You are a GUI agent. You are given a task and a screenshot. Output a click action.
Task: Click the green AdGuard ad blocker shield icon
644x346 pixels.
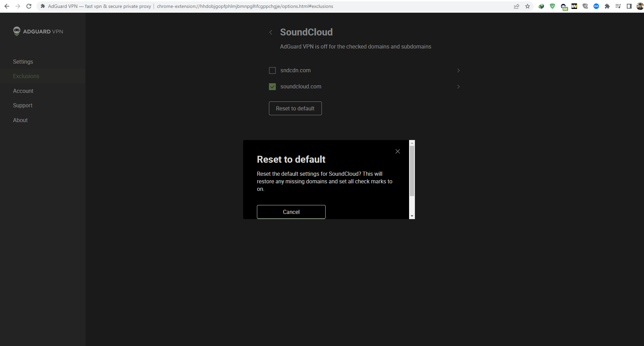552,6
